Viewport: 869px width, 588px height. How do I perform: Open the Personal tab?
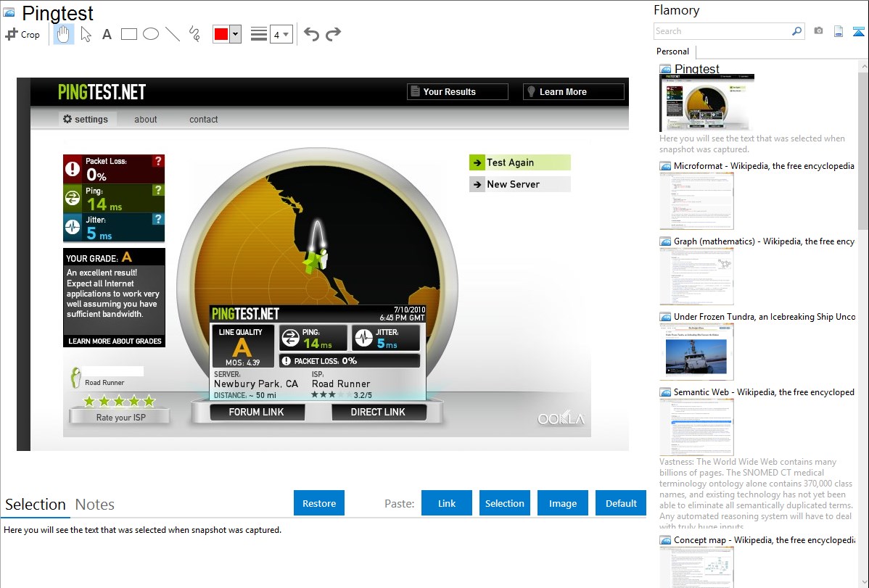[673, 51]
